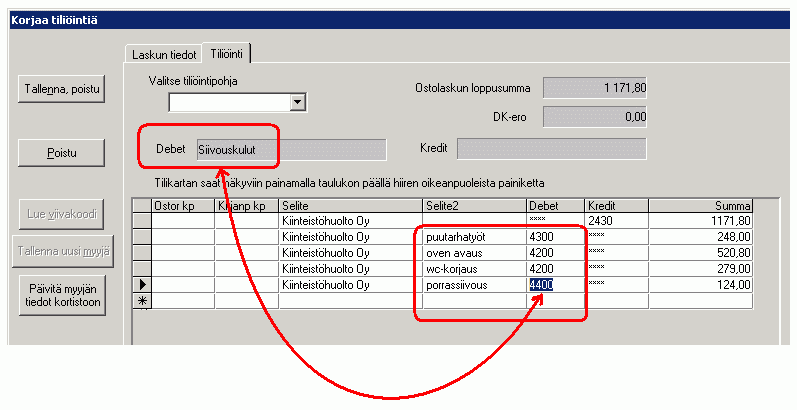Image resolution: width=797 pixels, height=410 pixels.
Task: Switch to the Laskun tiedot tab
Action: (x=164, y=53)
